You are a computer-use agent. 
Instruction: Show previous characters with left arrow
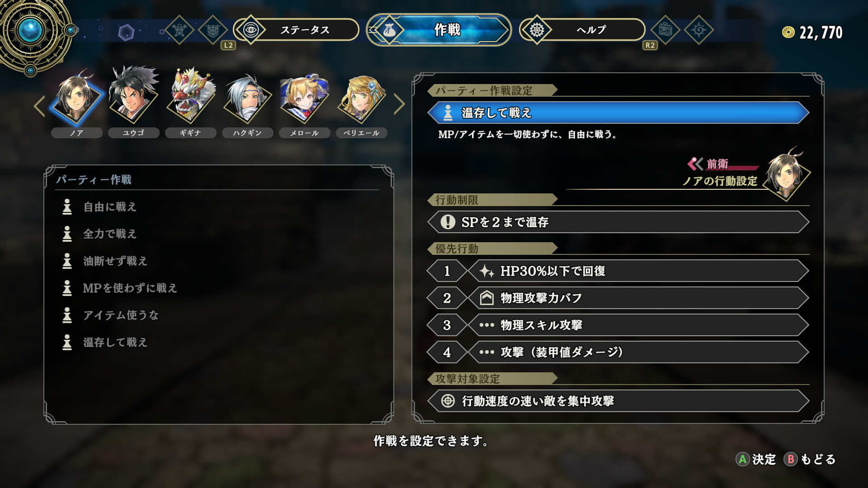click(39, 107)
